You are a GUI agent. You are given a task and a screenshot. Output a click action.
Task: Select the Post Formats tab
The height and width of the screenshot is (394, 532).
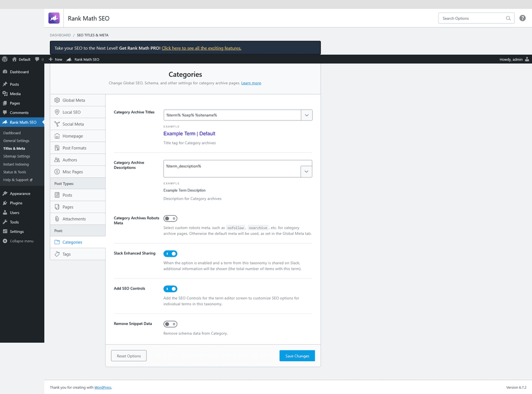(78, 148)
